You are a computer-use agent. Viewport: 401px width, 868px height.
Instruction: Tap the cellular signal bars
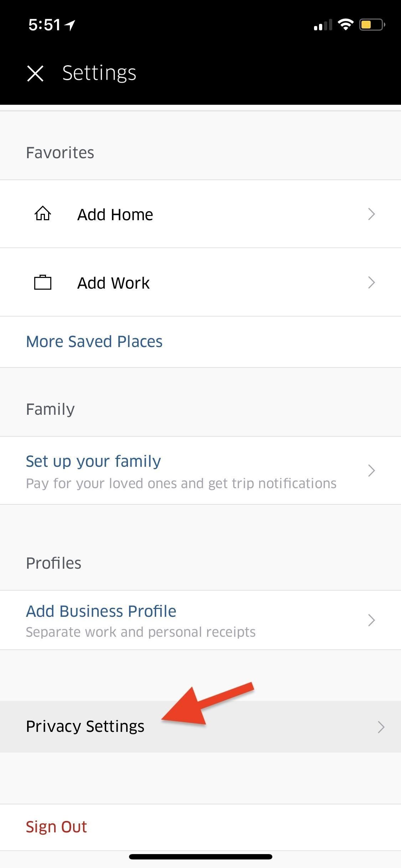pos(323,25)
